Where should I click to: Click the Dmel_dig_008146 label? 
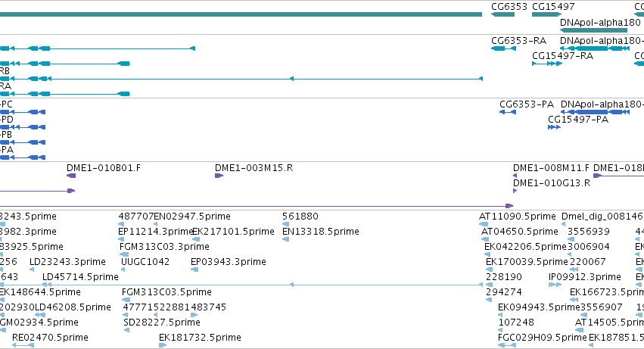(602, 217)
